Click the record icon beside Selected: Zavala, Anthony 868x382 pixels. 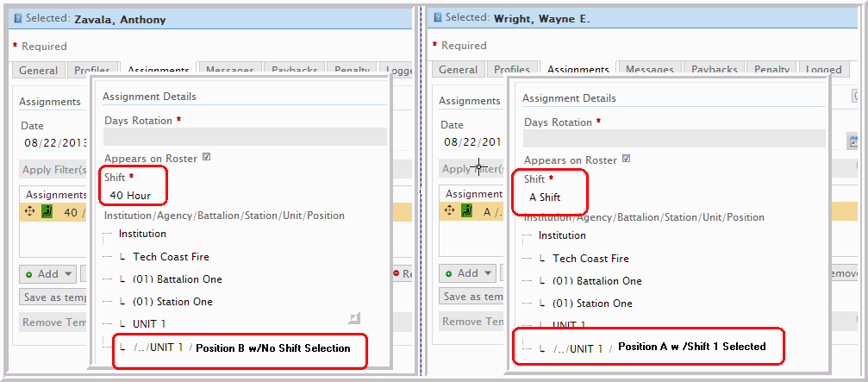(18, 18)
